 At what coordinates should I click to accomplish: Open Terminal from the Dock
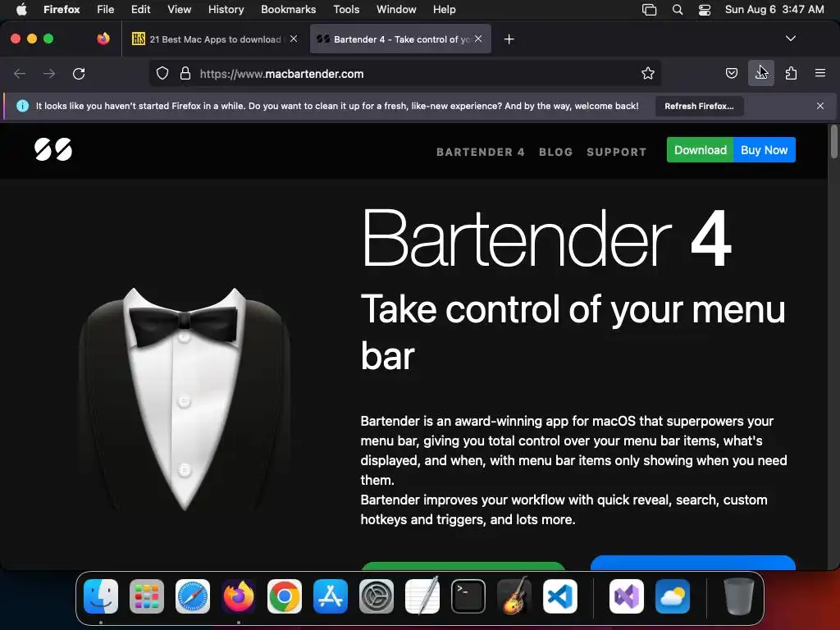point(468,596)
